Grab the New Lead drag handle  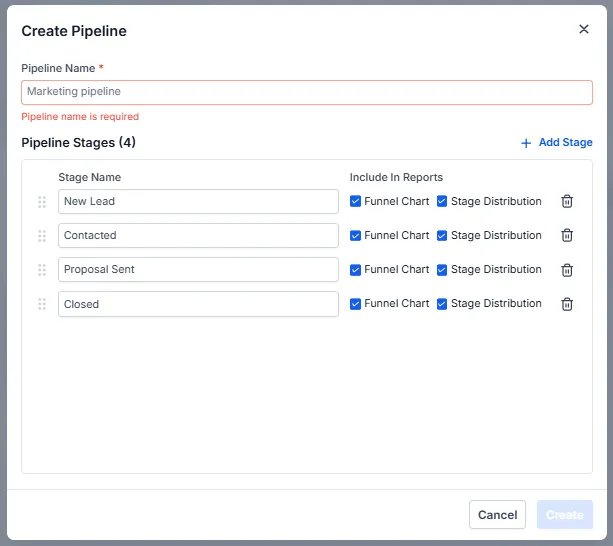42,202
